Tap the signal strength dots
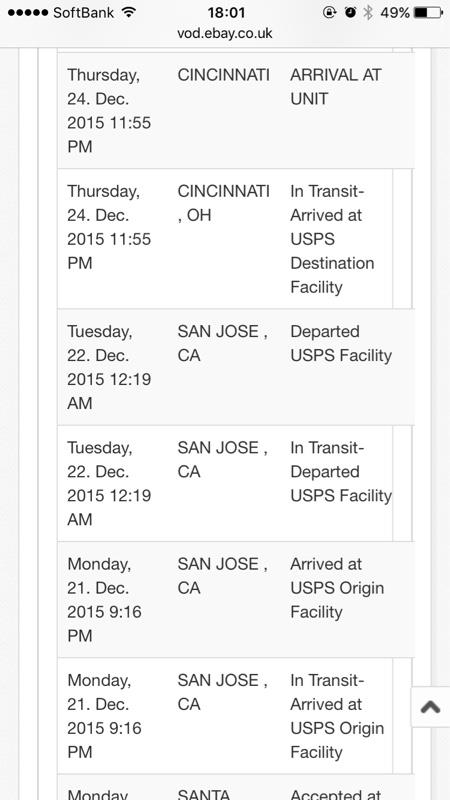 pyautogui.click(x=28, y=12)
